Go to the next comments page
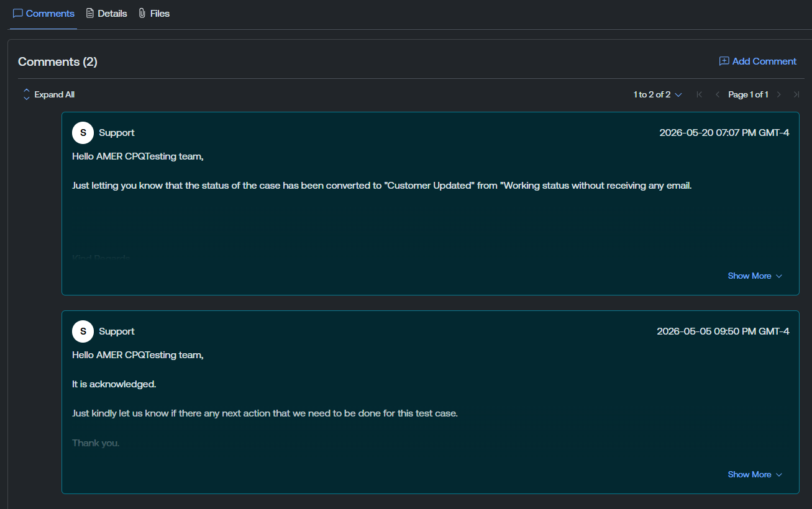The width and height of the screenshot is (812, 509). 779,94
